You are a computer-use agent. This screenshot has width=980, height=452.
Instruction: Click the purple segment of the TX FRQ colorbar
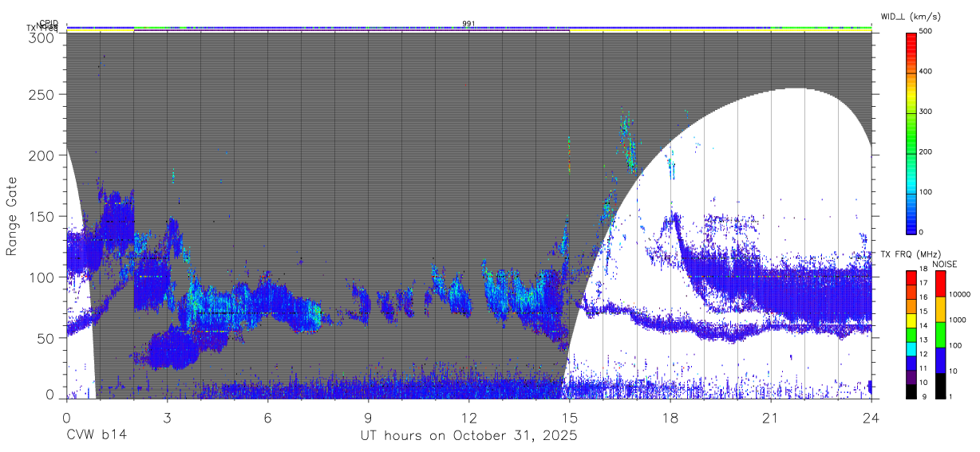pos(911,377)
